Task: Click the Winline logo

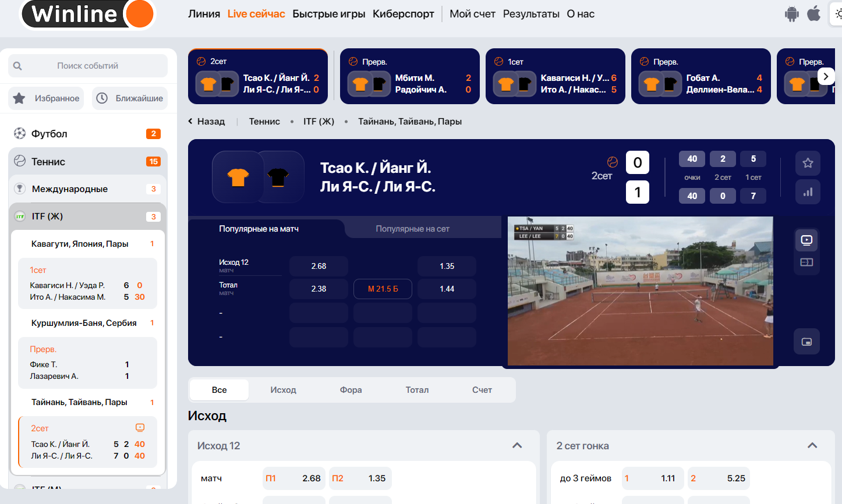Action: pos(87,14)
